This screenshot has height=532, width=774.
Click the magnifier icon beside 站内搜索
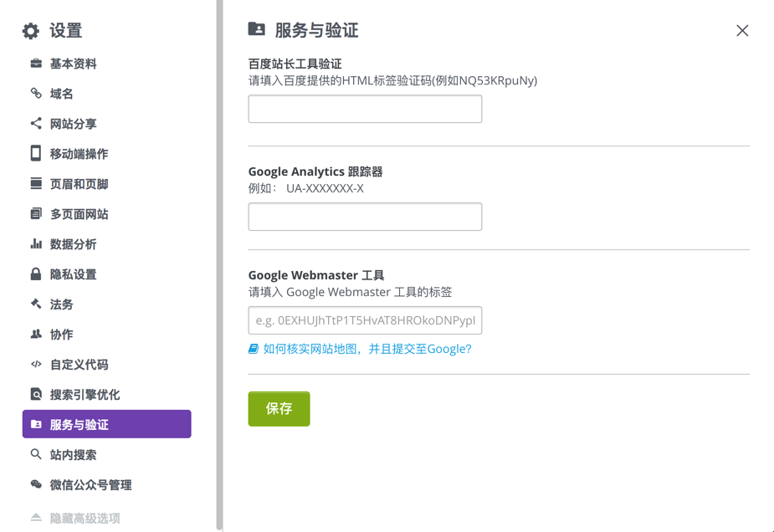point(36,455)
